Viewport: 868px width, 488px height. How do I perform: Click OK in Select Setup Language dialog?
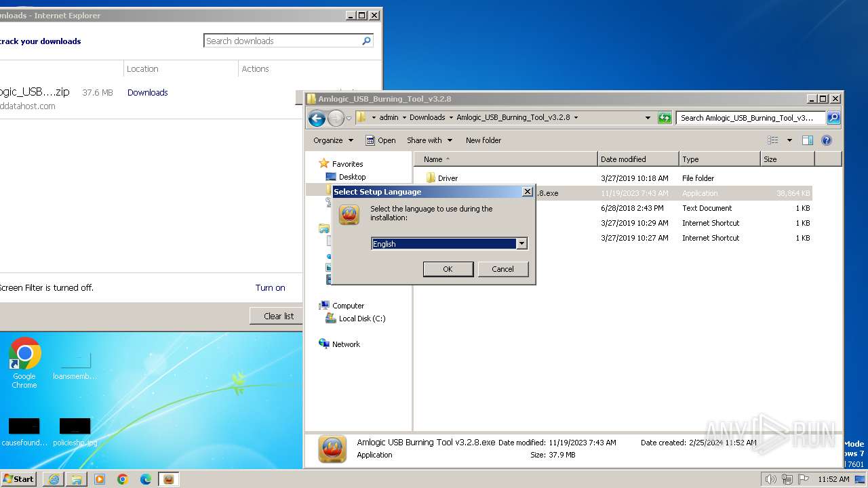tap(448, 269)
